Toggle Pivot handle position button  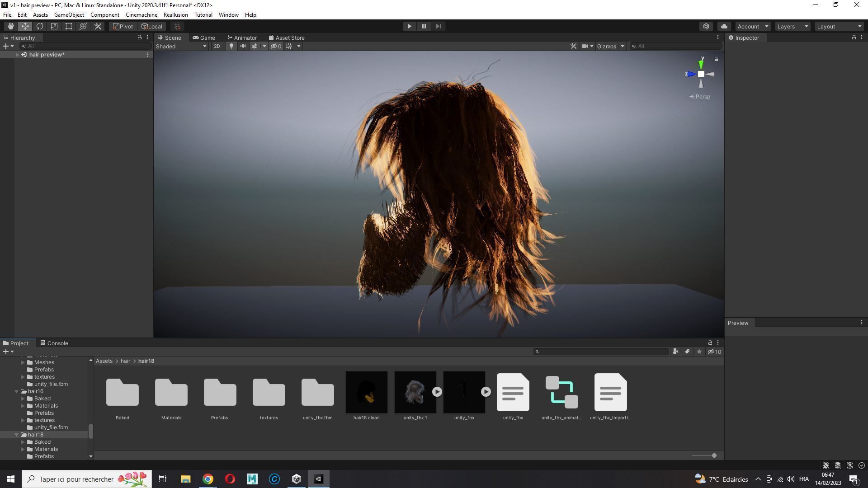123,26
